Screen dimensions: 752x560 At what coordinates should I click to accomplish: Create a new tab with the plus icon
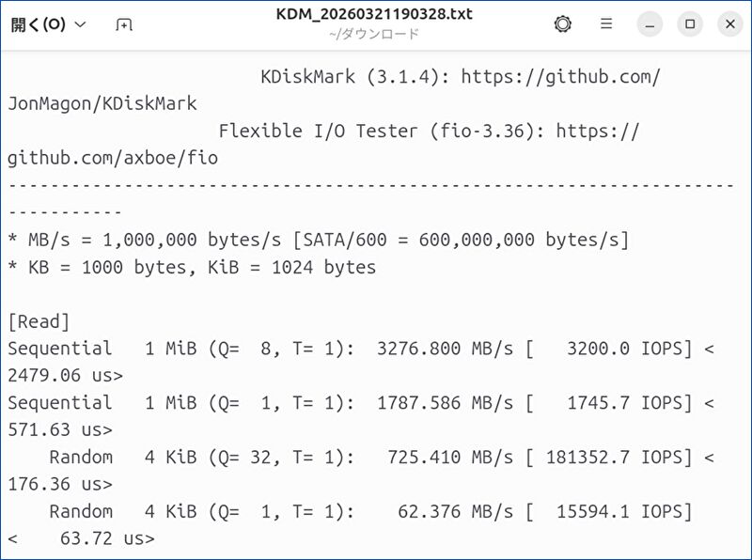click(124, 24)
